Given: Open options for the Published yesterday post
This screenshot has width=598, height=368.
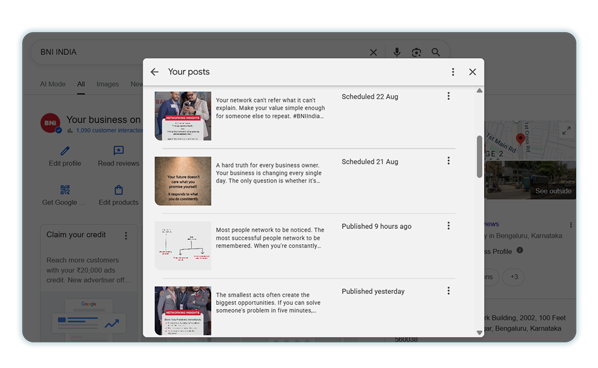Looking at the screenshot, I should pos(448,291).
